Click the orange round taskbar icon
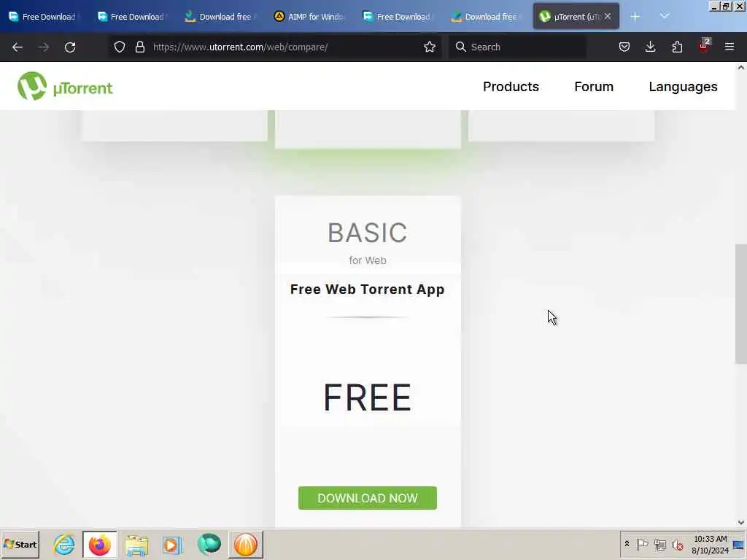 (245, 544)
